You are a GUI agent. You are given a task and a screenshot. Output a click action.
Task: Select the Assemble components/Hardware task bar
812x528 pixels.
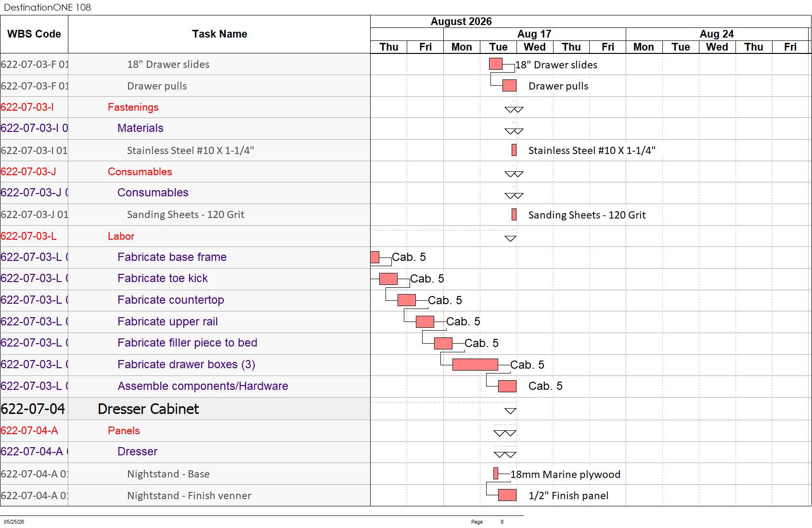click(x=507, y=386)
